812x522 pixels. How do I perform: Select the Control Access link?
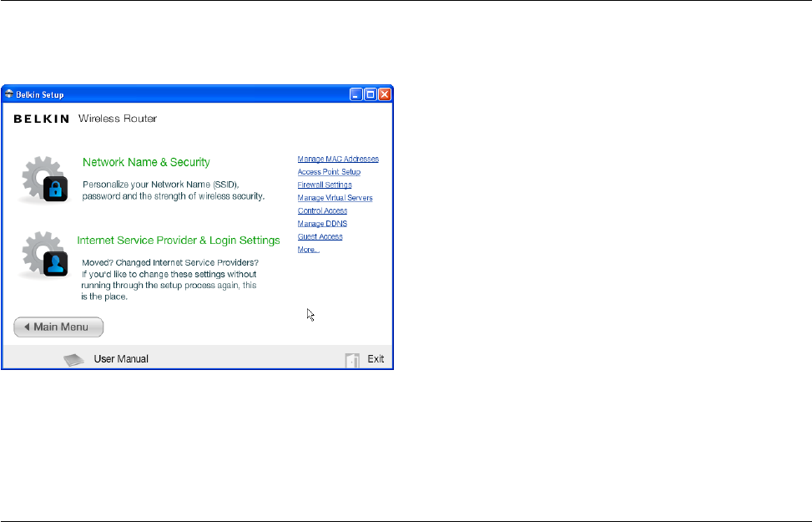click(322, 210)
